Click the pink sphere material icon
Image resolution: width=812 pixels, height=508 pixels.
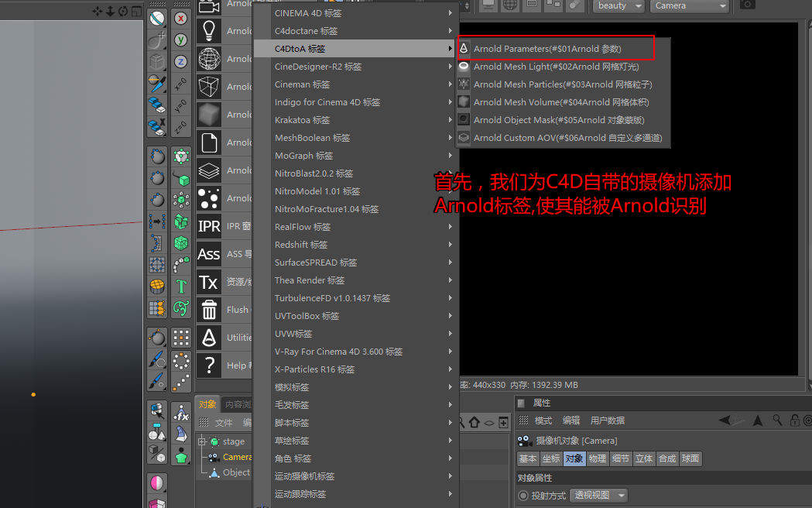157,483
